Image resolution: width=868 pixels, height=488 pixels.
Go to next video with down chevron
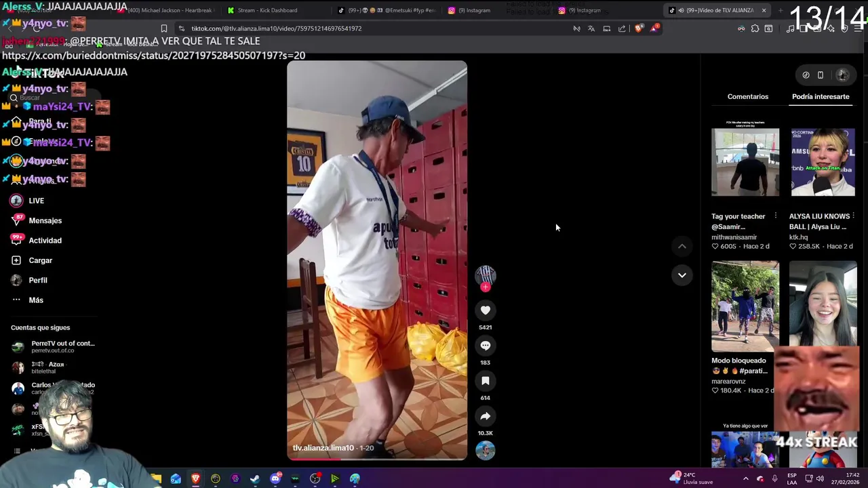(x=682, y=275)
